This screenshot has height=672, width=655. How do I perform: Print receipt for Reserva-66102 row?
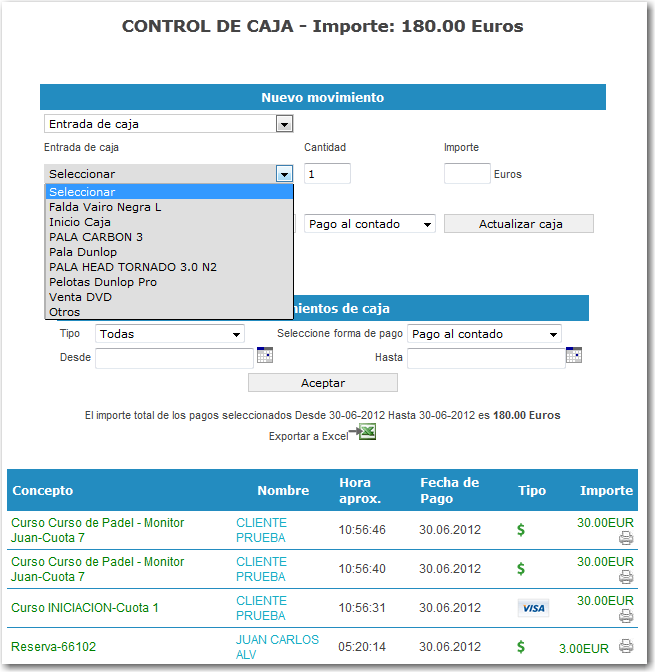point(626,645)
